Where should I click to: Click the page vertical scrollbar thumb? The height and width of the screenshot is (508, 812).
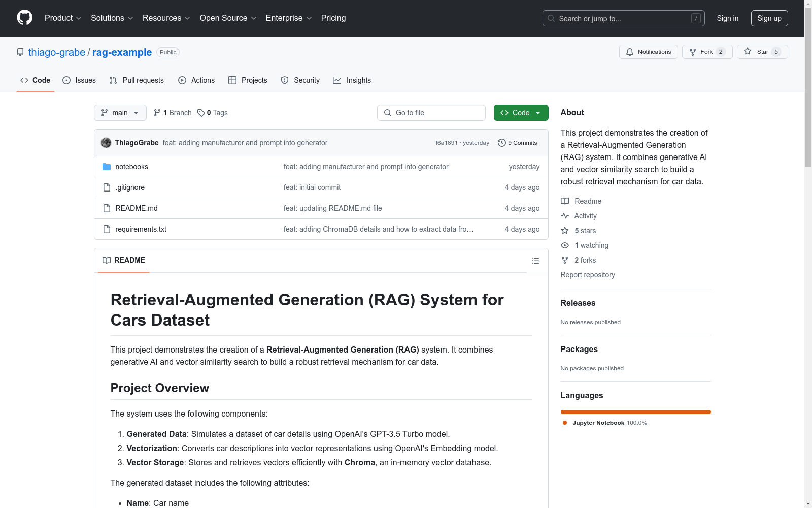tap(808, 87)
